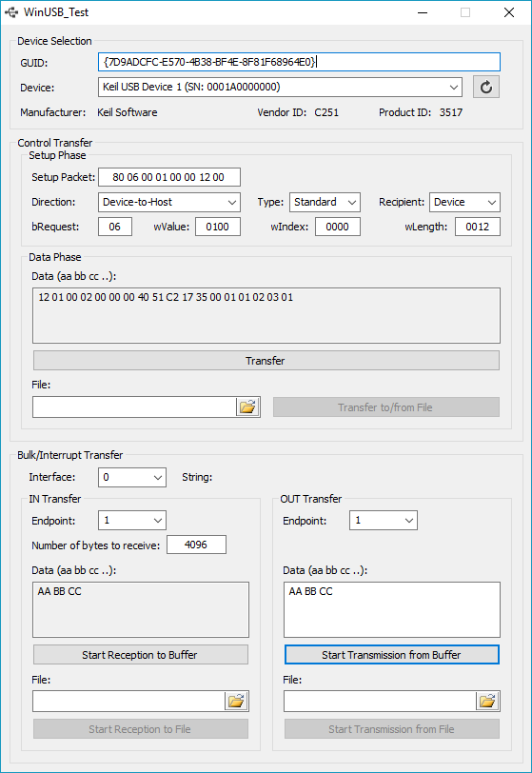The image size is (532, 773).
Task: Click Start Reception to Buffer
Action: coord(141,655)
